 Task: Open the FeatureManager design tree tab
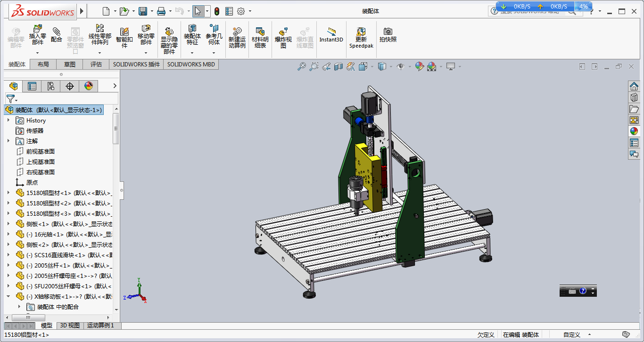coord(13,86)
